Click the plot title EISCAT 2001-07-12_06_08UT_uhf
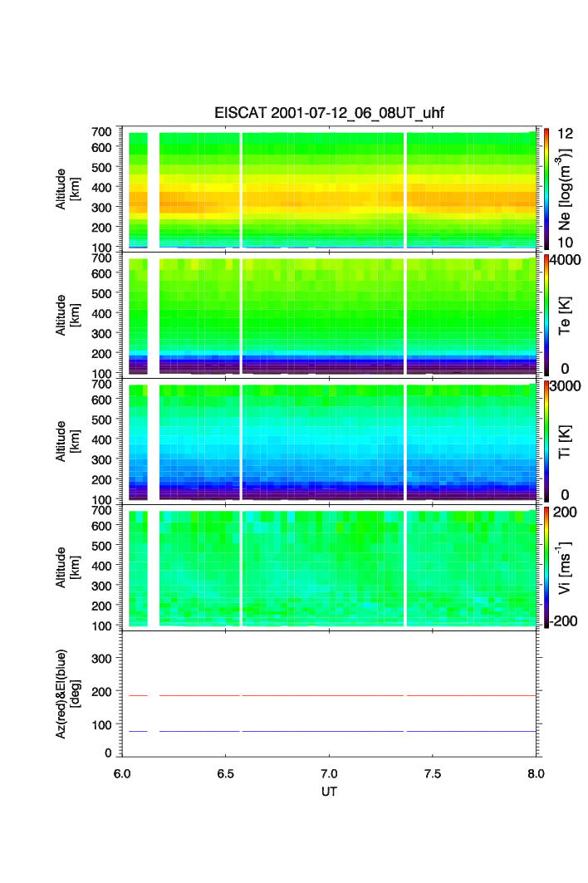Viewport: 588px width, 883px height. (x=330, y=114)
